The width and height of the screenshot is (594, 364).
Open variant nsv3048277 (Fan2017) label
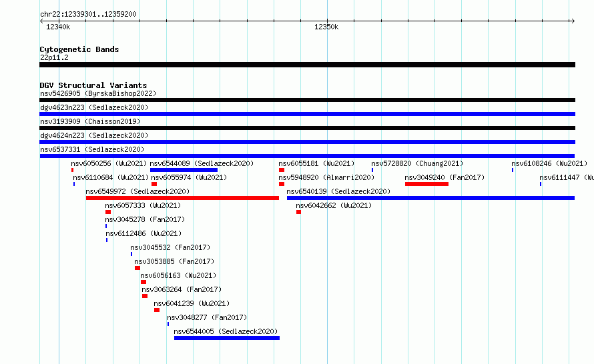coord(207,317)
